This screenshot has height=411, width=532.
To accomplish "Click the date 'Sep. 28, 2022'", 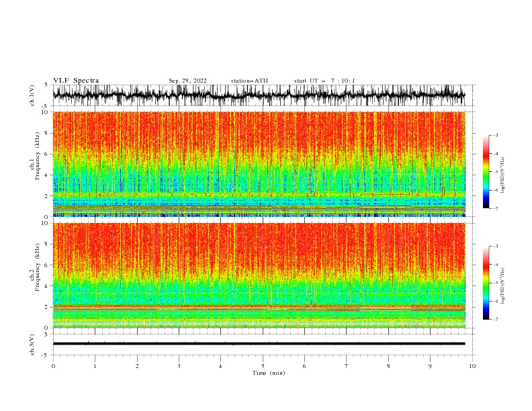I will (187, 81).
